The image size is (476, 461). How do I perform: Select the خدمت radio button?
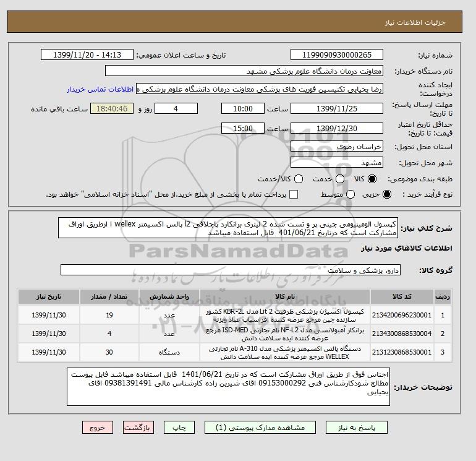coord(340,179)
